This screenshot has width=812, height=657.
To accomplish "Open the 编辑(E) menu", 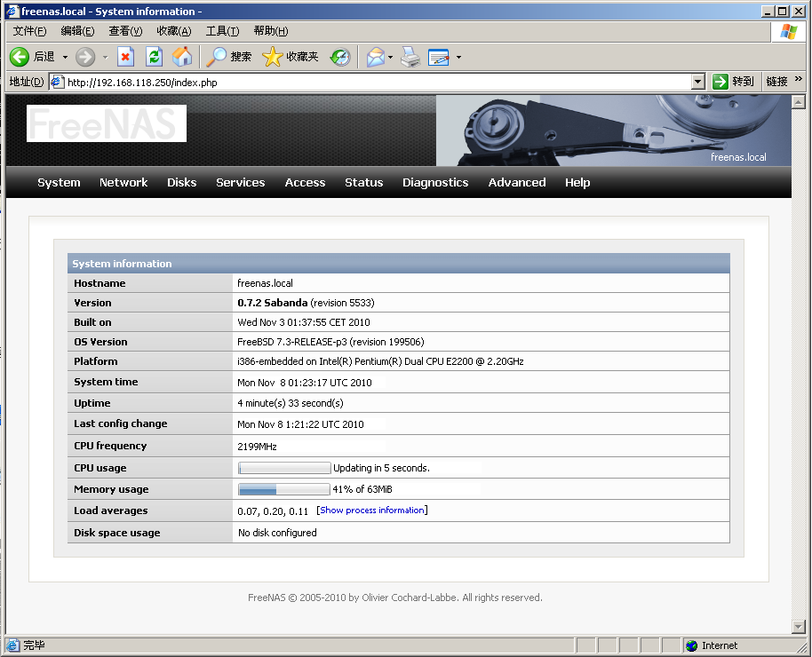I will tap(77, 31).
